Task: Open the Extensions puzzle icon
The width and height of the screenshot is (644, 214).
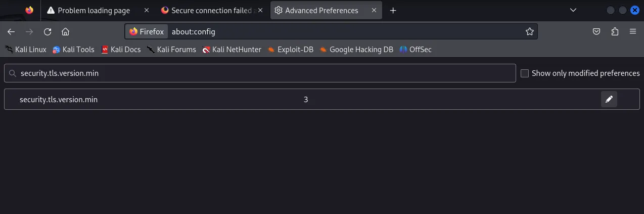Action: [615, 31]
